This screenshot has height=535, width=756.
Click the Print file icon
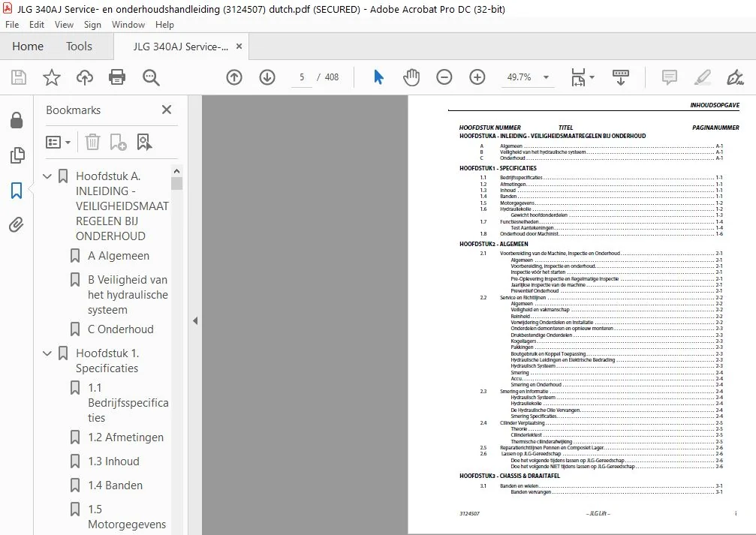[x=117, y=77]
